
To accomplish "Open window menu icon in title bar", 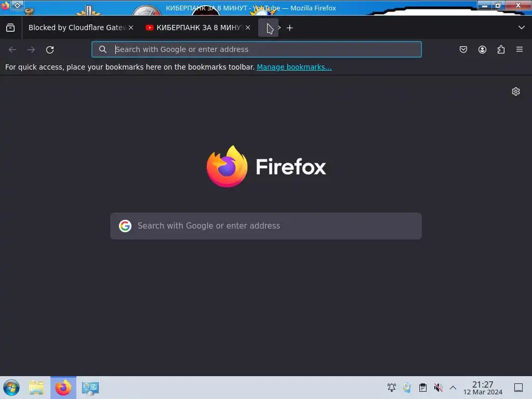I will pos(5,5).
